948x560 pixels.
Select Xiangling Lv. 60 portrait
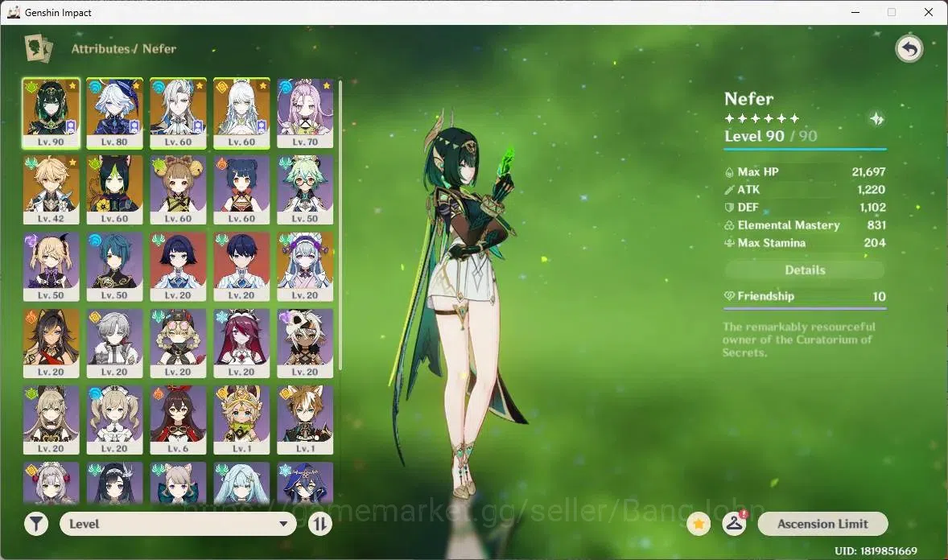pyautogui.click(x=241, y=190)
